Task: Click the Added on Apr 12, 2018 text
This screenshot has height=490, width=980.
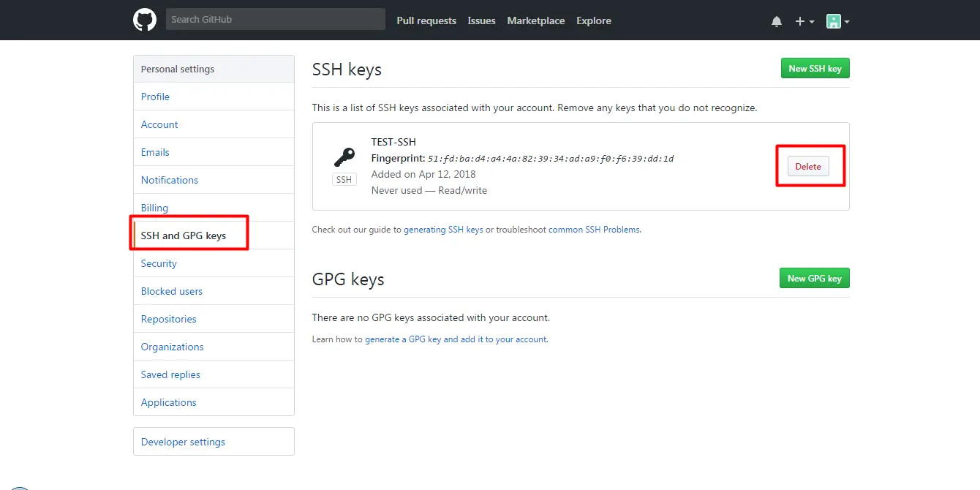Action: point(423,174)
